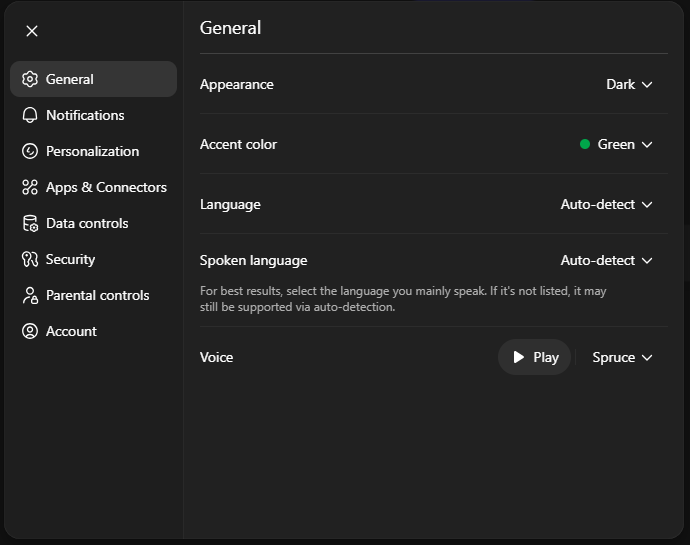Viewport: 690px width, 545px height.
Task: Click the Data controls database icon
Action: (30, 223)
